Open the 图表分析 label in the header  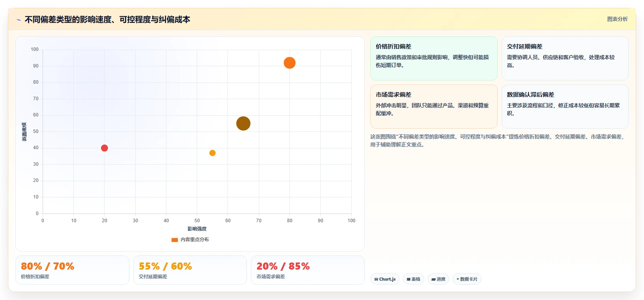617,19
